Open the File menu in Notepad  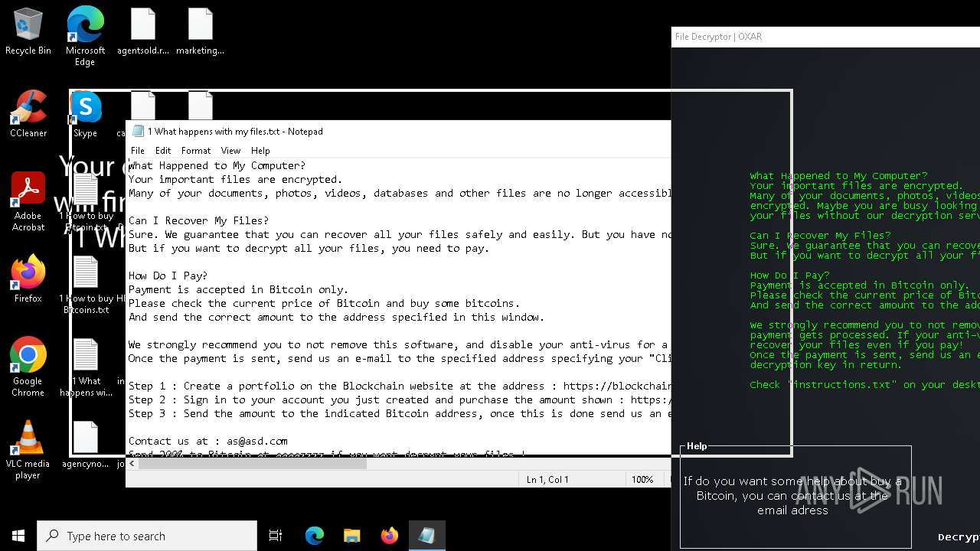137,151
